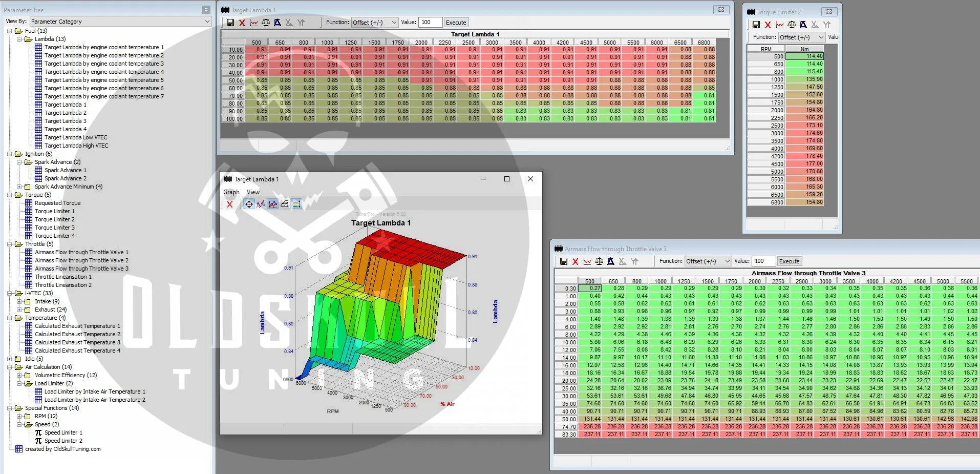Toggle the colored legend lines button in graph toolbar
This screenshot has height=474, width=980.
click(x=296, y=204)
